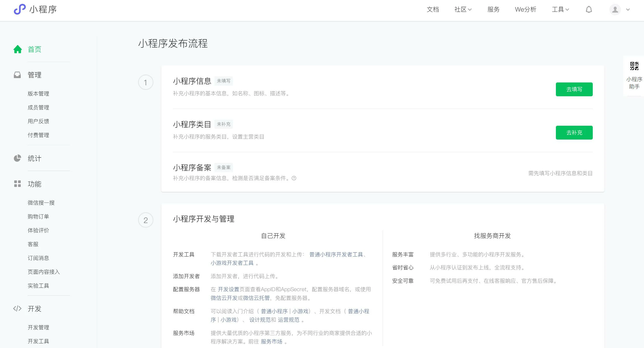
Task: Open the 运营规范 link
Action: pyautogui.click(x=288, y=320)
